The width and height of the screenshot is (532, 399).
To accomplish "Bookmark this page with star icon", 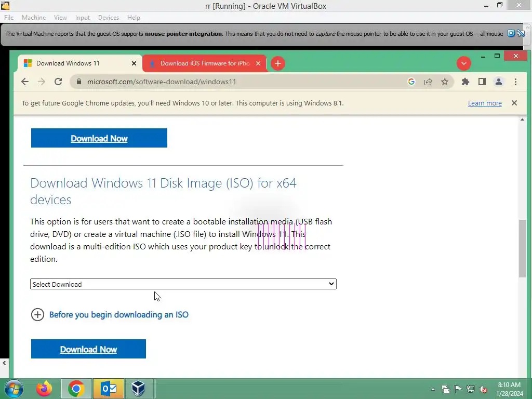I will [x=445, y=82].
